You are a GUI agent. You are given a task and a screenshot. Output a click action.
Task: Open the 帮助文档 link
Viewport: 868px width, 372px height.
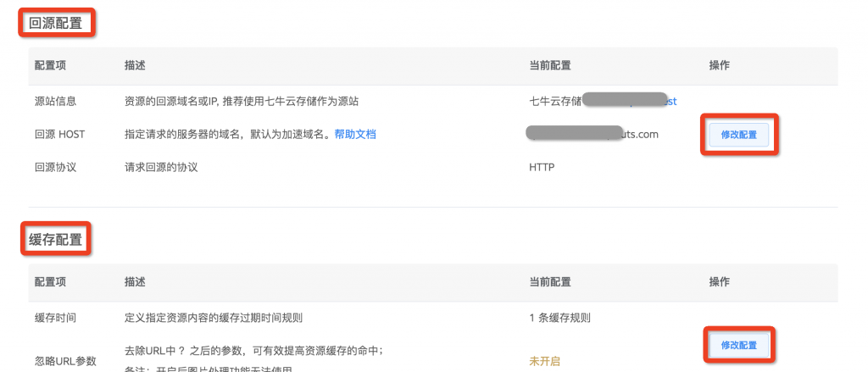[355, 134]
